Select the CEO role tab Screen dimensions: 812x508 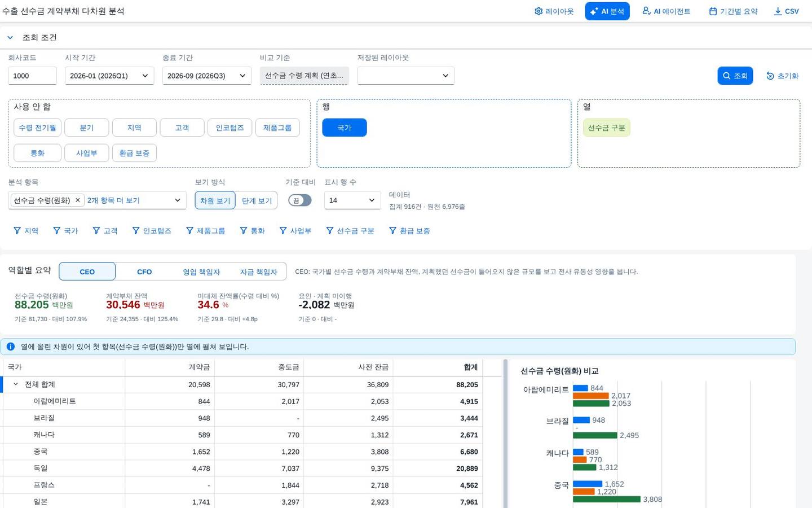[x=87, y=271]
